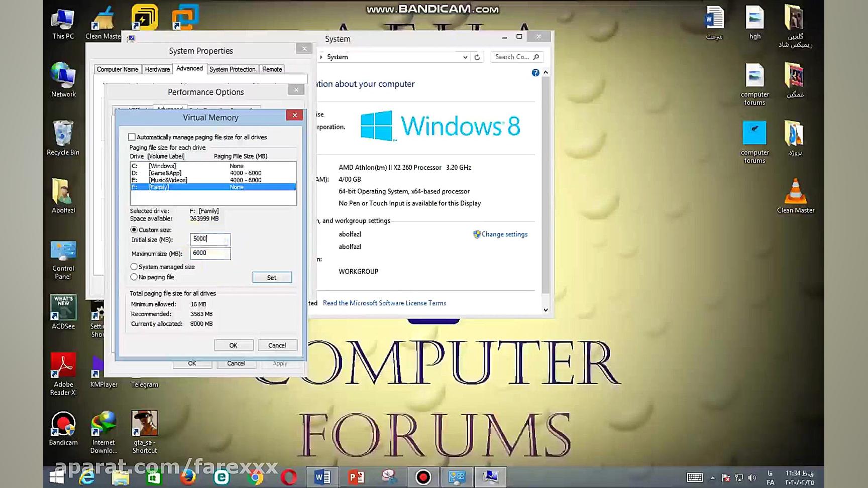Screen dimensions: 868x488
Task: Open Opera browser from the taskbar
Action: tap(289, 477)
